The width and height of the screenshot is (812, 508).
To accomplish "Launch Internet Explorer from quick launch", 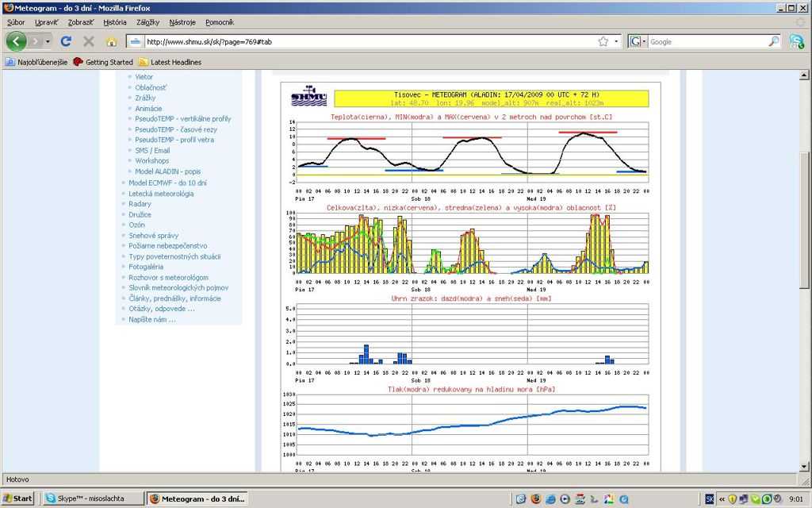I will tap(550, 499).
